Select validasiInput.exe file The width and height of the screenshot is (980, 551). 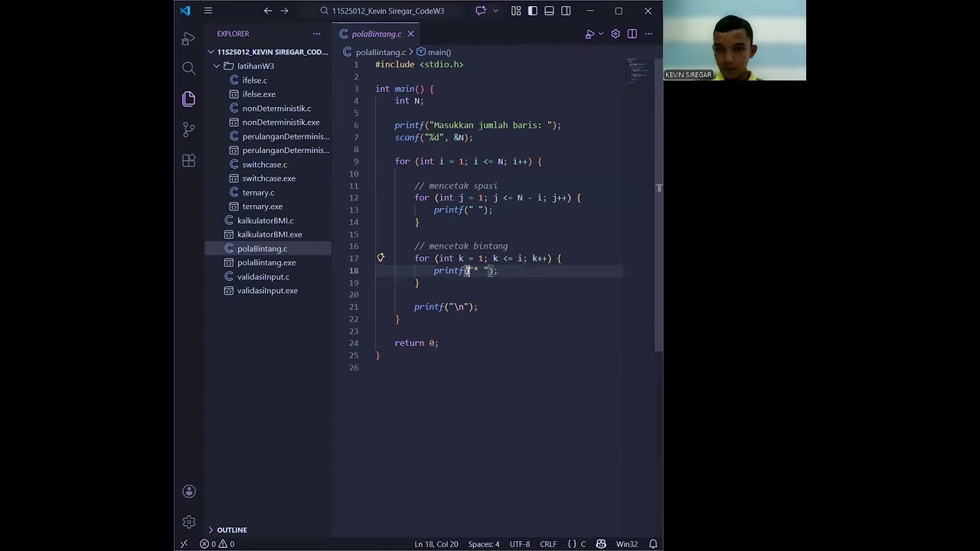[x=268, y=291]
